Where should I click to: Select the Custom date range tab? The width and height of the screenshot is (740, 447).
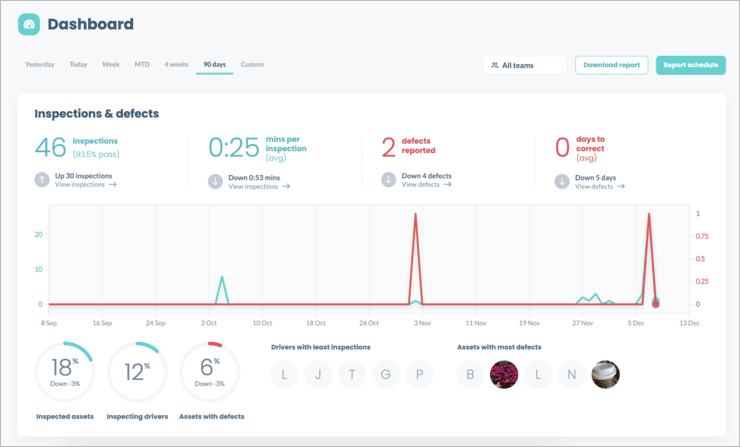(252, 65)
